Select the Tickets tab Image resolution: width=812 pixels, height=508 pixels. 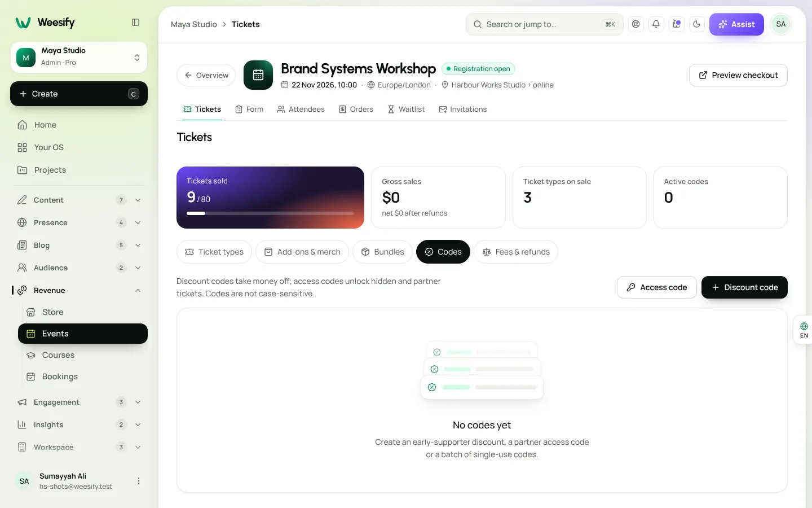[202, 110]
